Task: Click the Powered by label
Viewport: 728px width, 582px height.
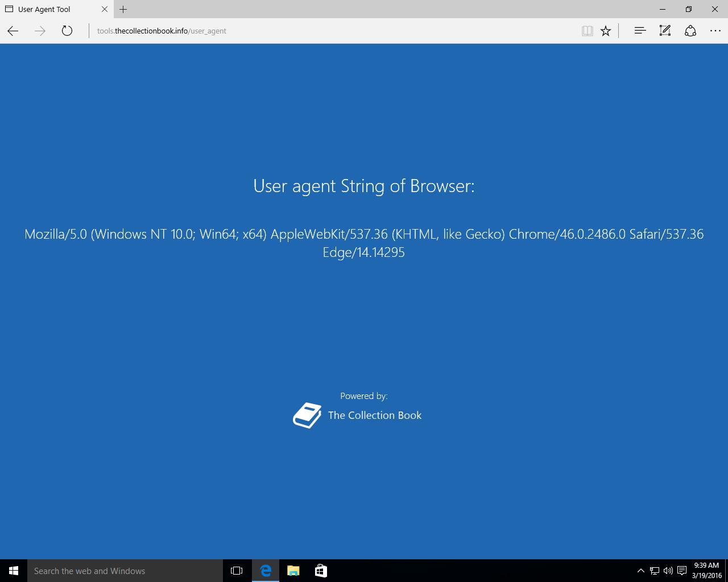Action: (364, 396)
